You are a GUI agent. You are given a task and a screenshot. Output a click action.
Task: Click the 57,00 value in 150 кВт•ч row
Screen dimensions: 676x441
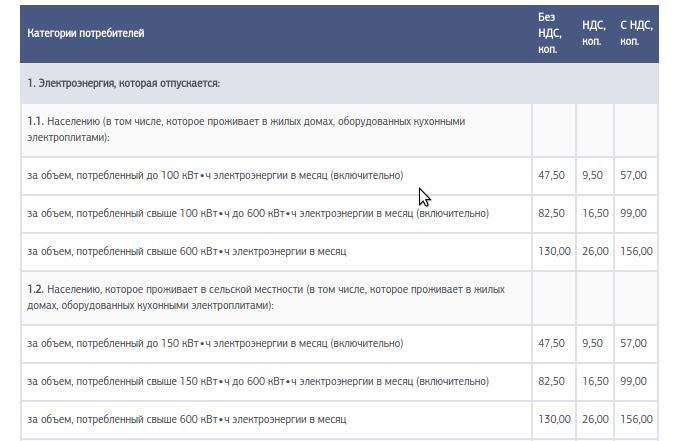pos(633,344)
